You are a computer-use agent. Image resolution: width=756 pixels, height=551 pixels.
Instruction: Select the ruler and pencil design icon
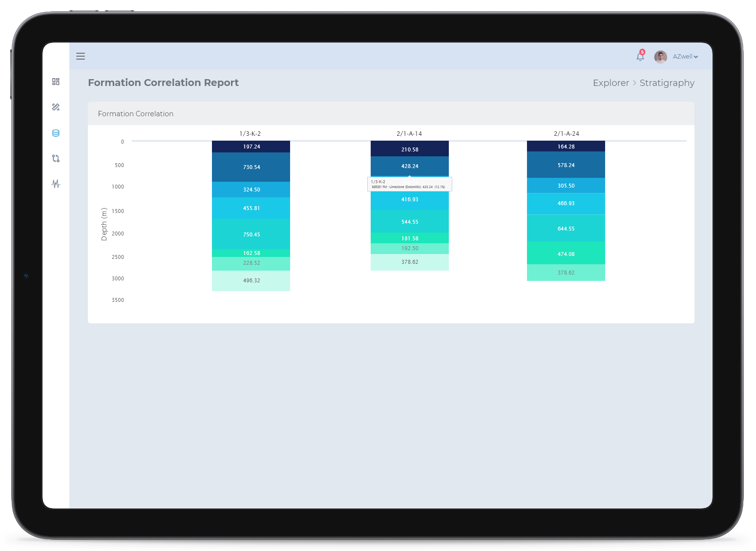pos(56,107)
